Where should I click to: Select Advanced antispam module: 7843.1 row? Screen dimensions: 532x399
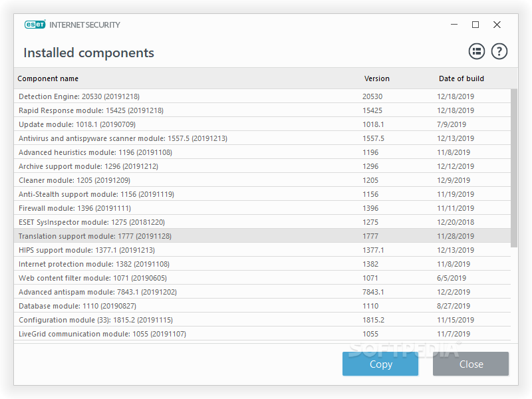(262, 292)
